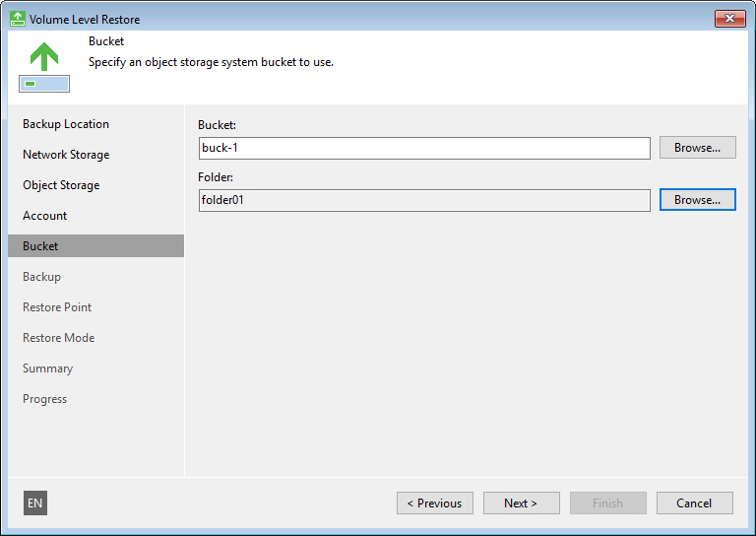Viewport: 756px width, 536px height.
Task: Go to the Network Storage step
Action: (x=66, y=155)
